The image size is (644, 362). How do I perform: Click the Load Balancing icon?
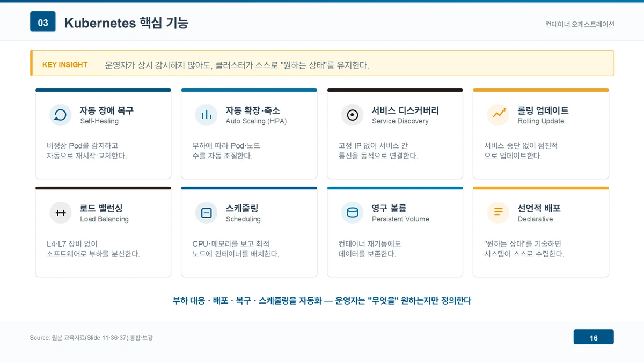pyautogui.click(x=61, y=213)
